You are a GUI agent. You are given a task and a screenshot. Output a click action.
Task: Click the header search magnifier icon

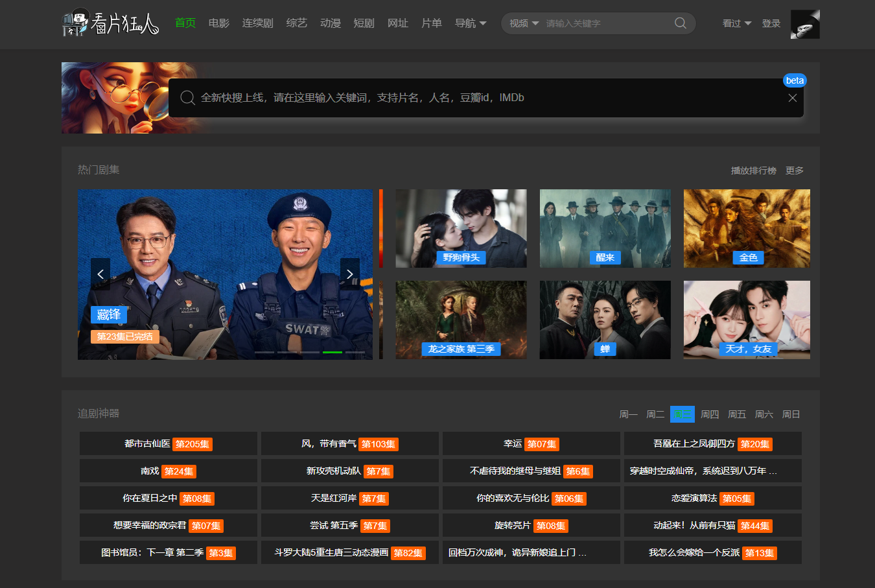coord(680,23)
